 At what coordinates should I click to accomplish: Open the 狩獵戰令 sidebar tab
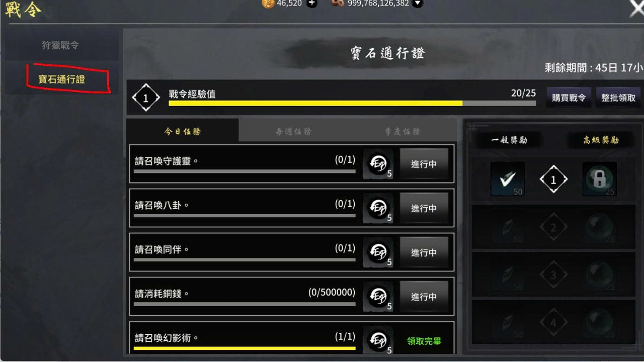pos(60,45)
